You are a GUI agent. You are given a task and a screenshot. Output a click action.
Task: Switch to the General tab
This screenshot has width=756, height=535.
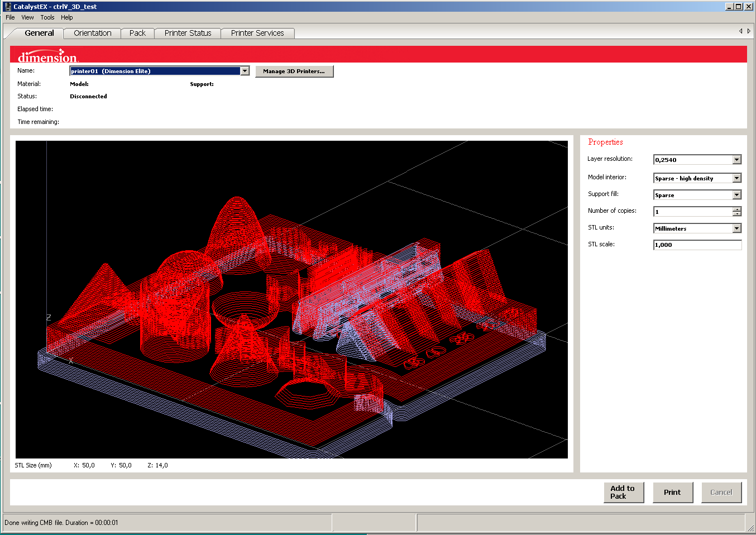(x=39, y=33)
